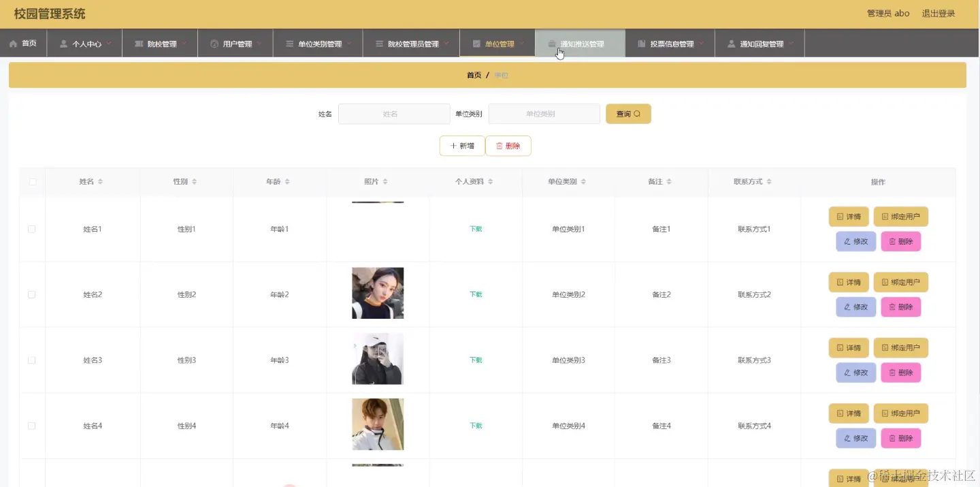Image resolution: width=980 pixels, height=487 pixels.
Task: Sort by the 单位类别 column sort icon
Action: click(x=583, y=182)
